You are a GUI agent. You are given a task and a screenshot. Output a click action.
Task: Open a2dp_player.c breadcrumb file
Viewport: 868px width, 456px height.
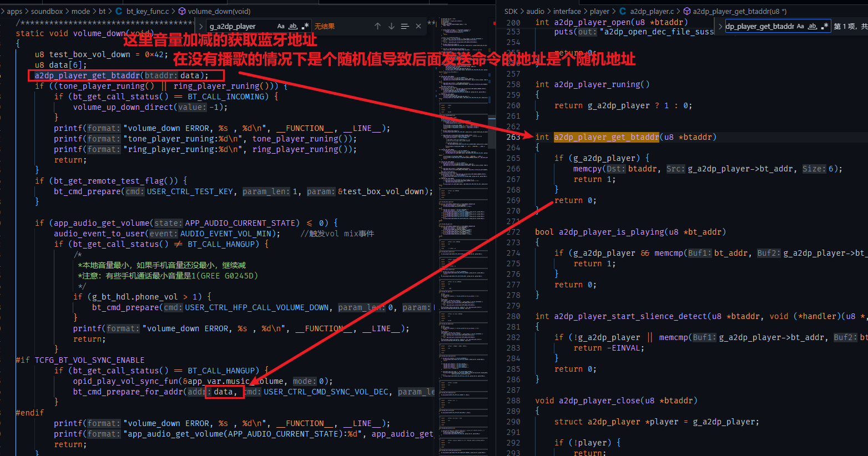[x=652, y=11]
